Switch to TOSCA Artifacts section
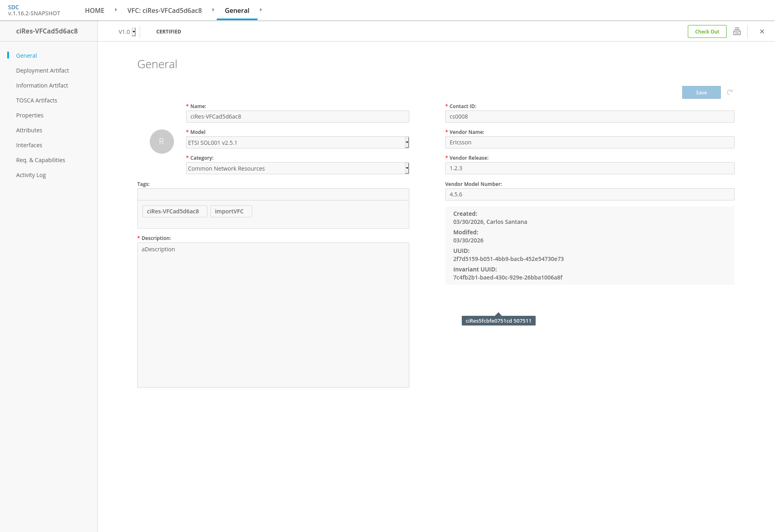This screenshot has width=775, height=532. click(x=36, y=100)
